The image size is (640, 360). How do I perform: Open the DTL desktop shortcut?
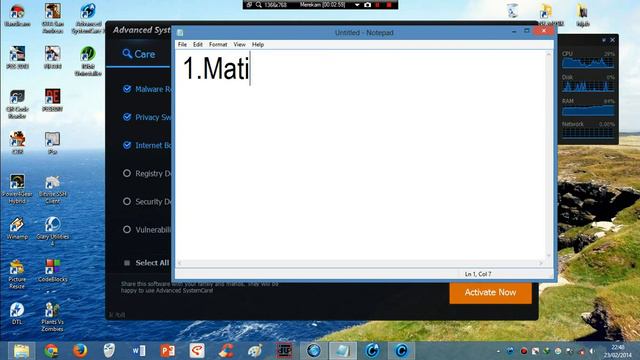(x=17, y=313)
